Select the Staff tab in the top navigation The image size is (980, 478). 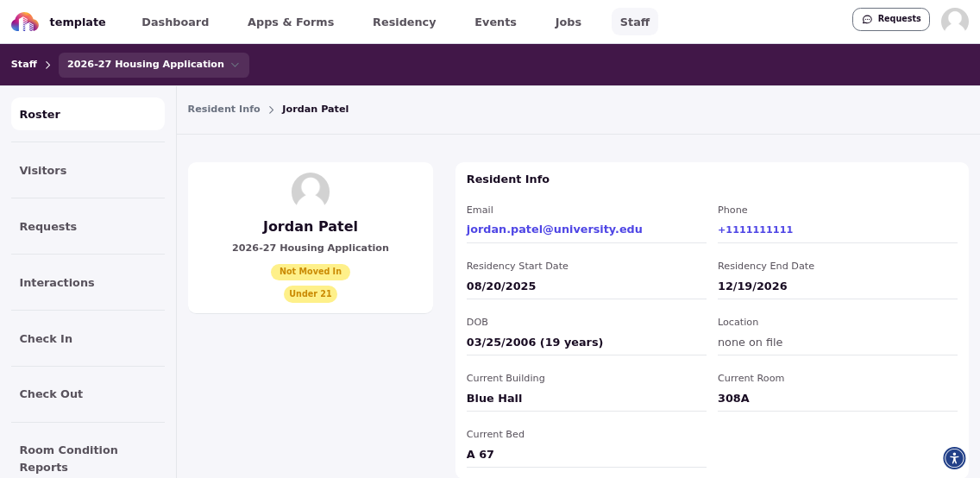[635, 22]
